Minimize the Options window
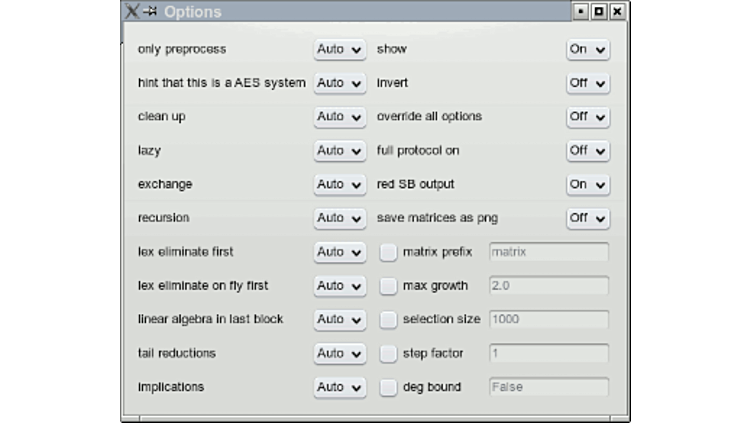The width and height of the screenshot is (752, 423). [580, 12]
